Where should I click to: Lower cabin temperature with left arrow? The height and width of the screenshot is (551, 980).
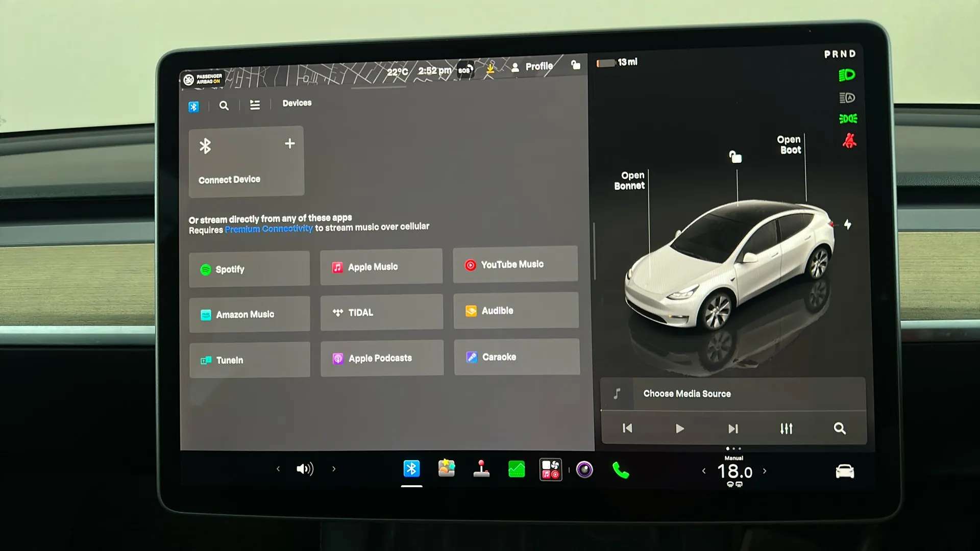[x=704, y=471]
